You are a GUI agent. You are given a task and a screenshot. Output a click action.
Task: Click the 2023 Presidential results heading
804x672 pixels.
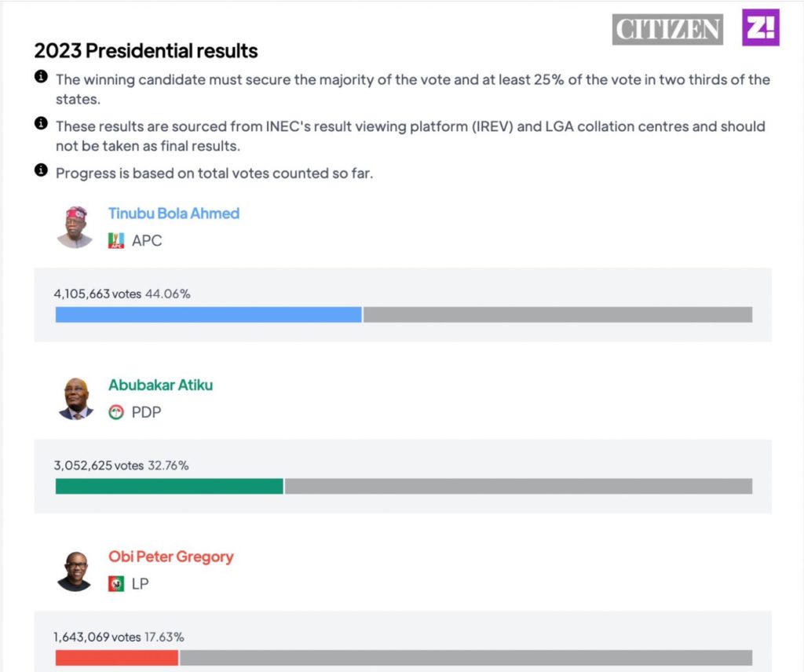[x=146, y=51]
